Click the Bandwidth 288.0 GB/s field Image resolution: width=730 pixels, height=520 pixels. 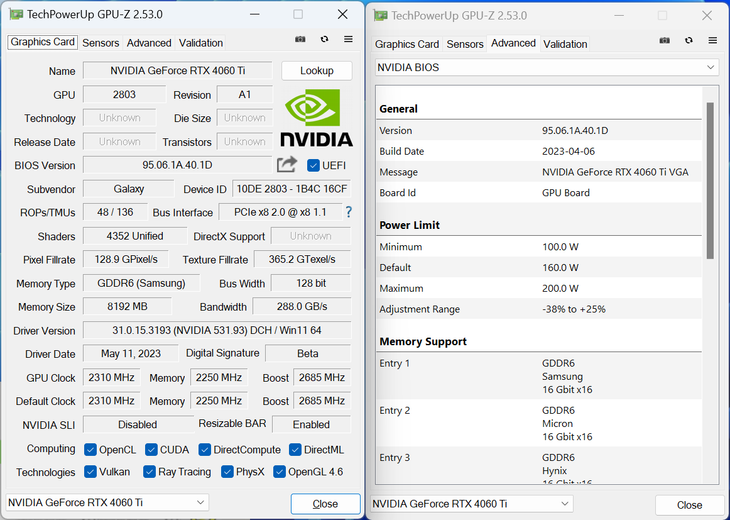pos(302,307)
